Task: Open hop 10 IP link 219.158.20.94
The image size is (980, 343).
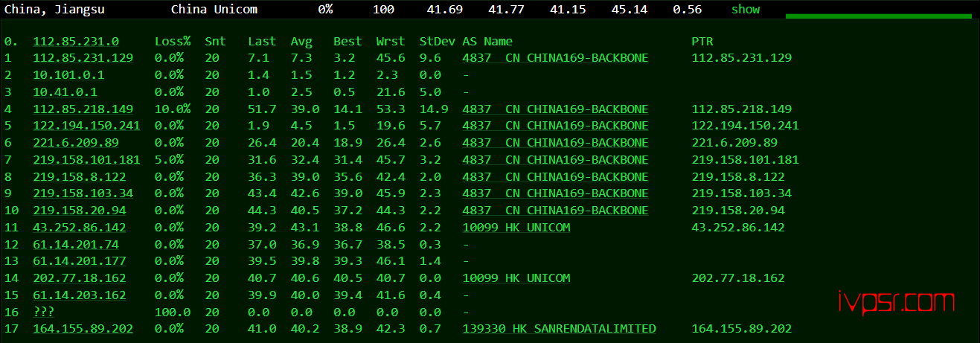Action: (x=80, y=211)
